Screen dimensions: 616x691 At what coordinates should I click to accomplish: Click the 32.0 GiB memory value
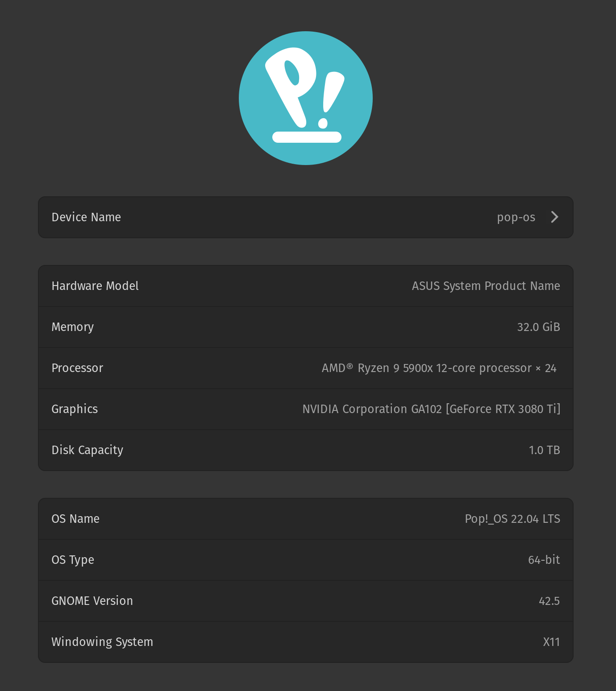pos(538,327)
